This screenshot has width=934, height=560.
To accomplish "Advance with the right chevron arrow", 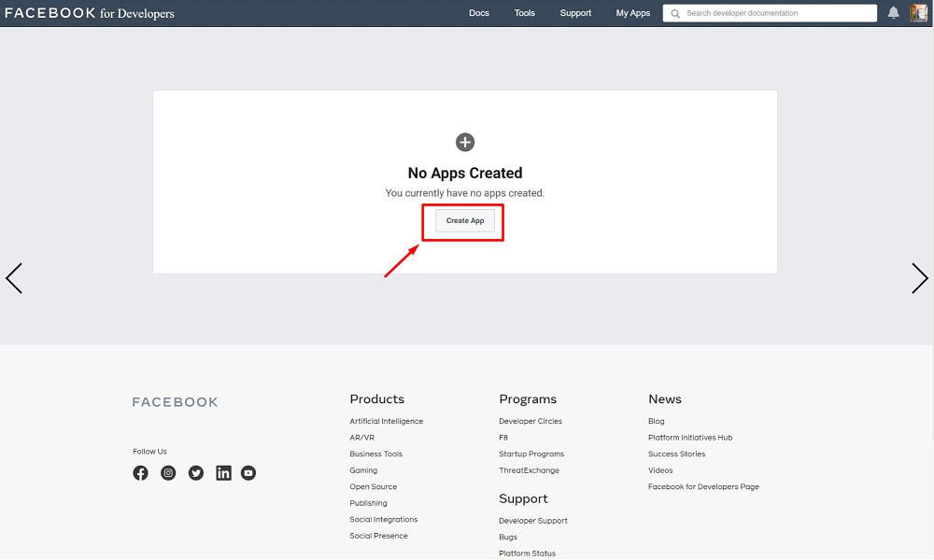I will click(x=919, y=278).
